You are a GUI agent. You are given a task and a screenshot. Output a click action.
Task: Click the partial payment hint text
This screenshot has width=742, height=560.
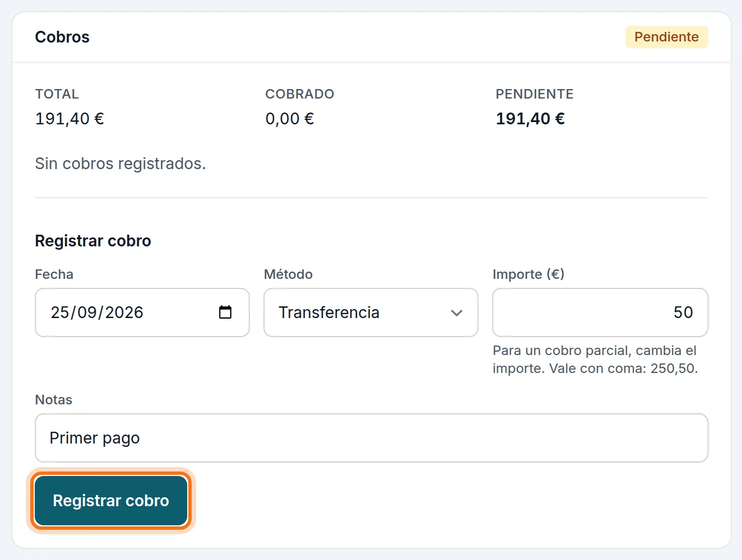595,360
